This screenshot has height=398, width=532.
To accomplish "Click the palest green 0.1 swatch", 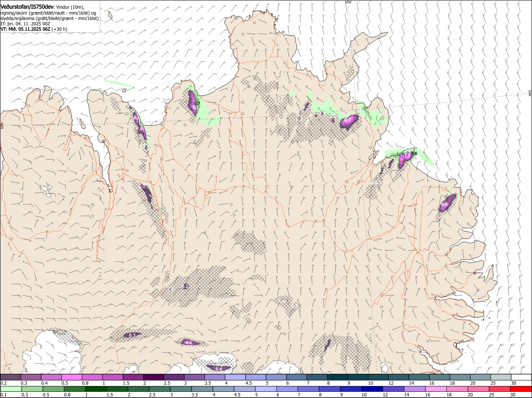I will (10, 389).
